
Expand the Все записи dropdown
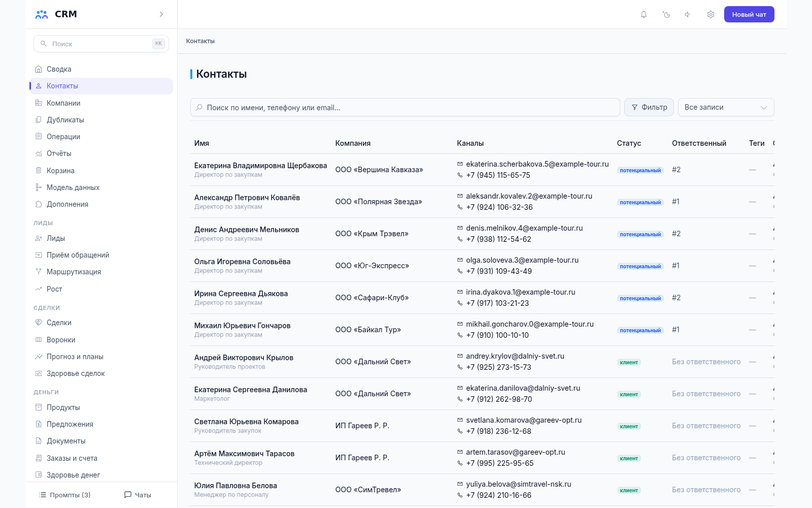[726, 107]
